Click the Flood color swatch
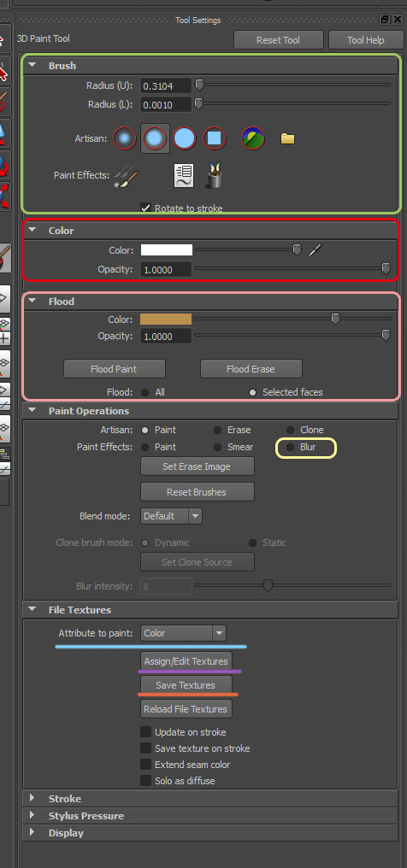The image size is (407, 868). (166, 319)
